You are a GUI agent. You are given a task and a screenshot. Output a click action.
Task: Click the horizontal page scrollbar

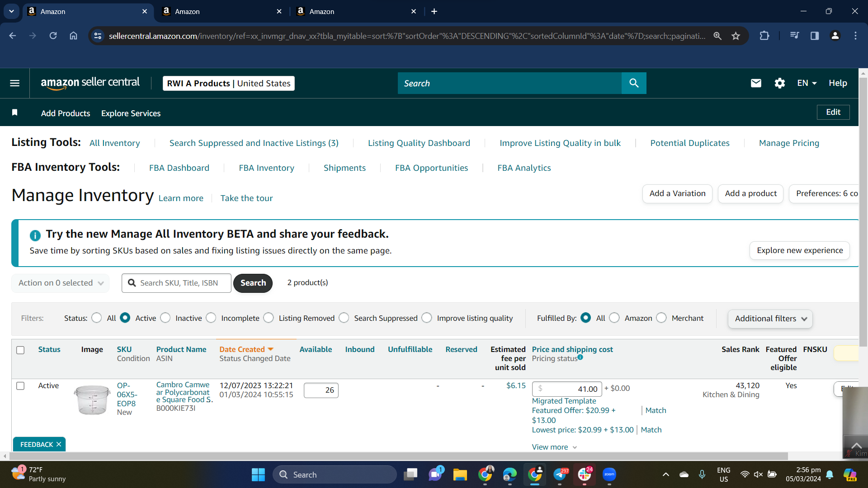click(398, 456)
